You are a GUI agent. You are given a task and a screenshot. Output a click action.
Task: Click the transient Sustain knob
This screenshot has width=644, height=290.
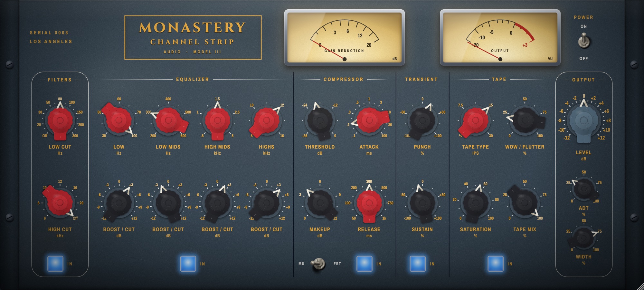coord(422,203)
